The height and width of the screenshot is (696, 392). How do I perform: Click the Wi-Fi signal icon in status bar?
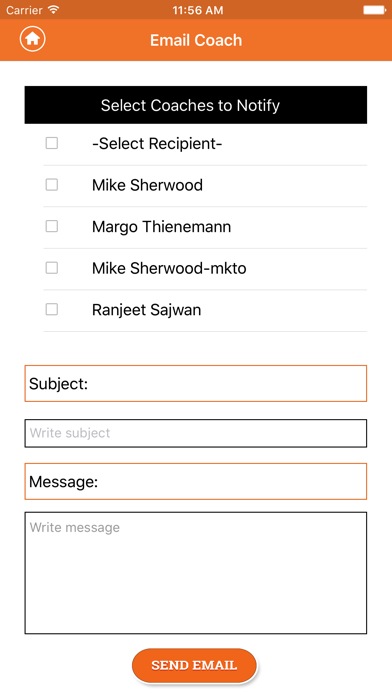(x=54, y=9)
